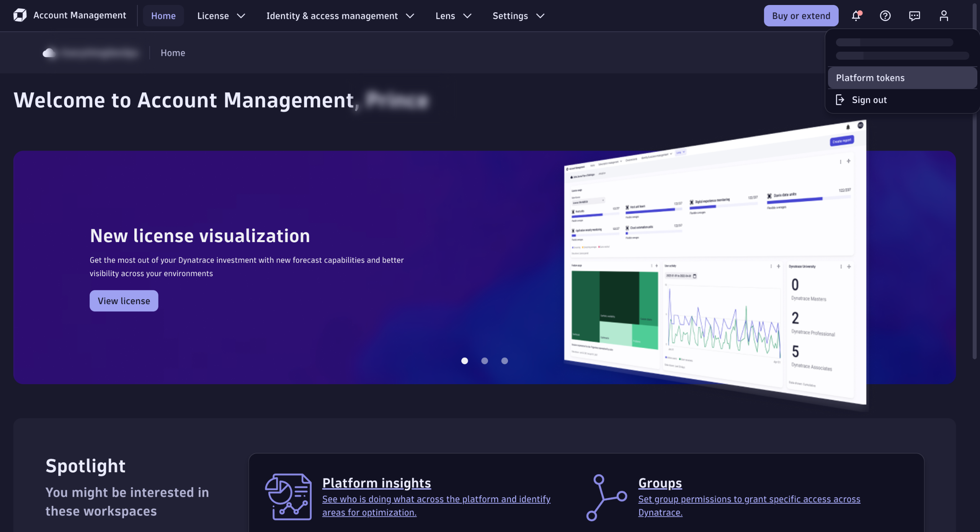Image resolution: width=980 pixels, height=532 pixels.
Task: Click the Platform insights document icon
Action: pyautogui.click(x=288, y=497)
